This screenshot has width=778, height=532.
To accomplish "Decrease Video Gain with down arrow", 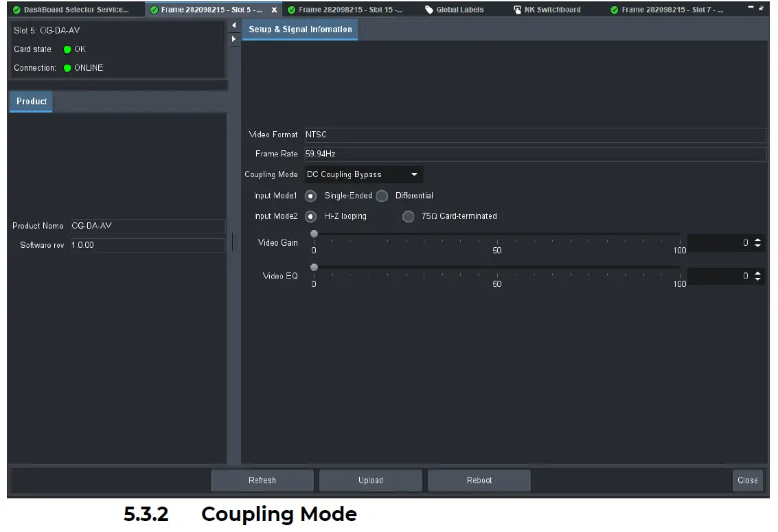I will tap(757, 246).
